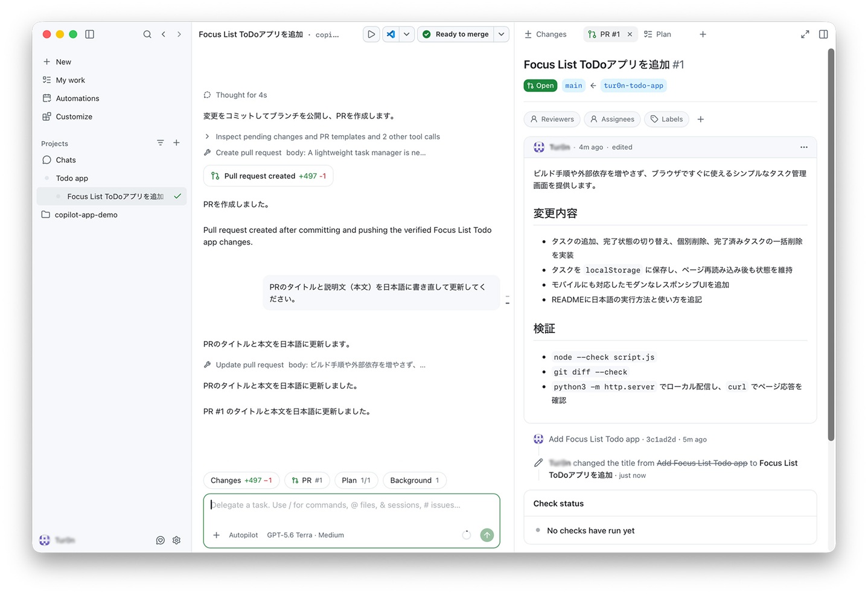Click the run play button in header
The image size is (868, 595).
click(371, 34)
